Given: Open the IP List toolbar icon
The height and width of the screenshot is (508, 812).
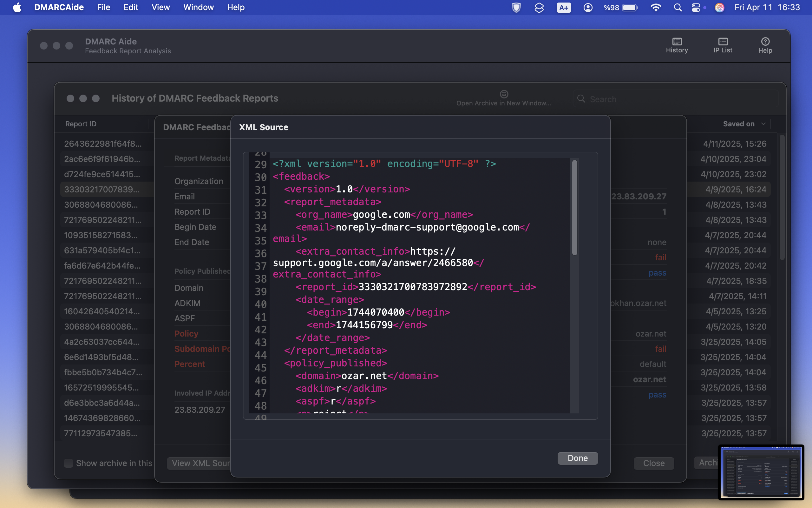Looking at the screenshot, I should pyautogui.click(x=723, y=45).
